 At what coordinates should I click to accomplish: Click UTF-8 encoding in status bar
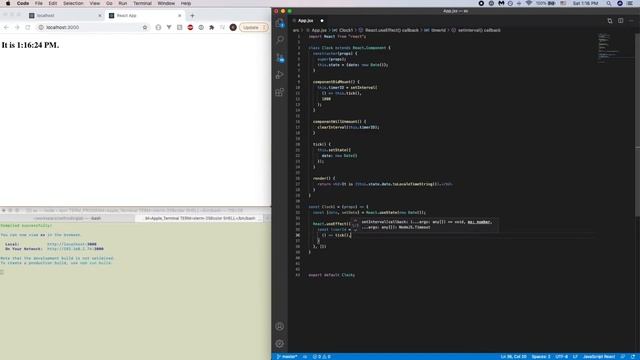(x=562, y=356)
